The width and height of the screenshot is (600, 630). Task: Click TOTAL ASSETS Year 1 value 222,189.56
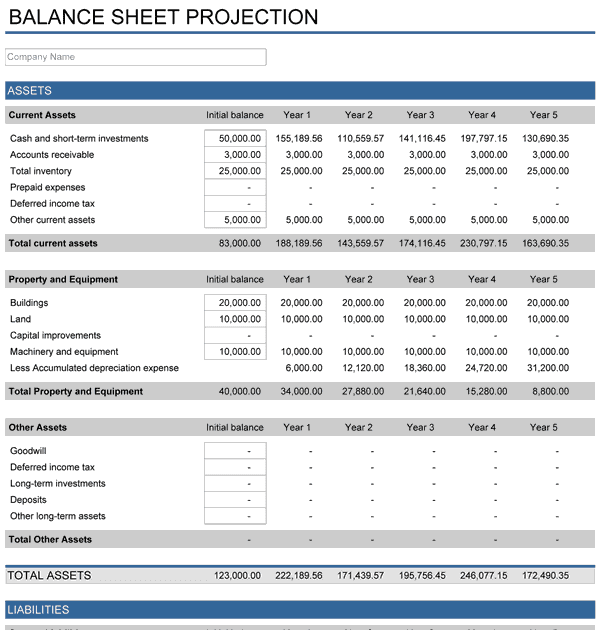click(x=299, y=576)
